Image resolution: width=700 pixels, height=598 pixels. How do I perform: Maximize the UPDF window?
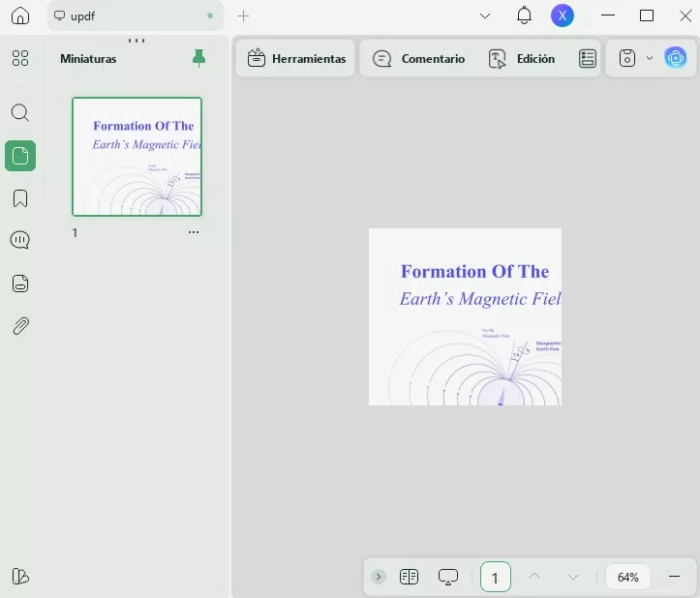coord(647,15)
